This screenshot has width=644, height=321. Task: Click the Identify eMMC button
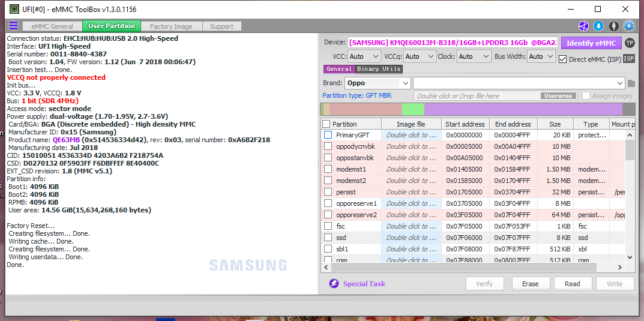point(591,43)
